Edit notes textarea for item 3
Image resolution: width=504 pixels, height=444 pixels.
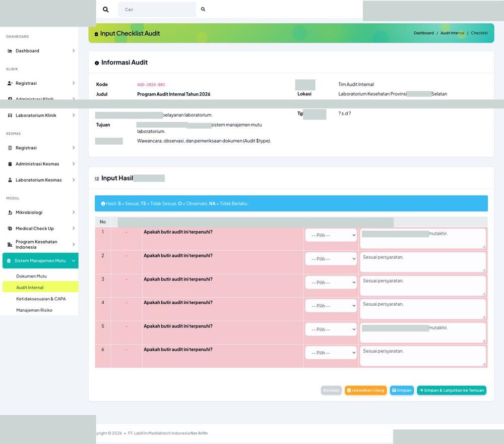click(423, 286)
